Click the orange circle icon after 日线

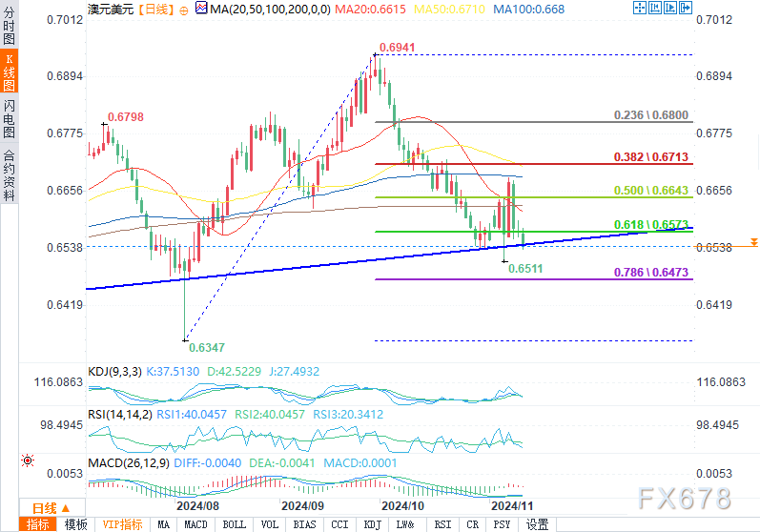tap(184, 10)
